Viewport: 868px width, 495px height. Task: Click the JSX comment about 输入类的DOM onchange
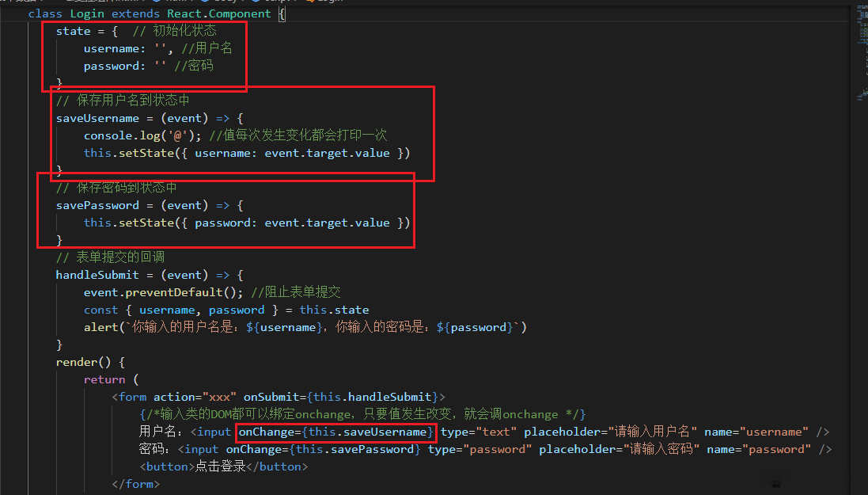(x=362, y=414)
